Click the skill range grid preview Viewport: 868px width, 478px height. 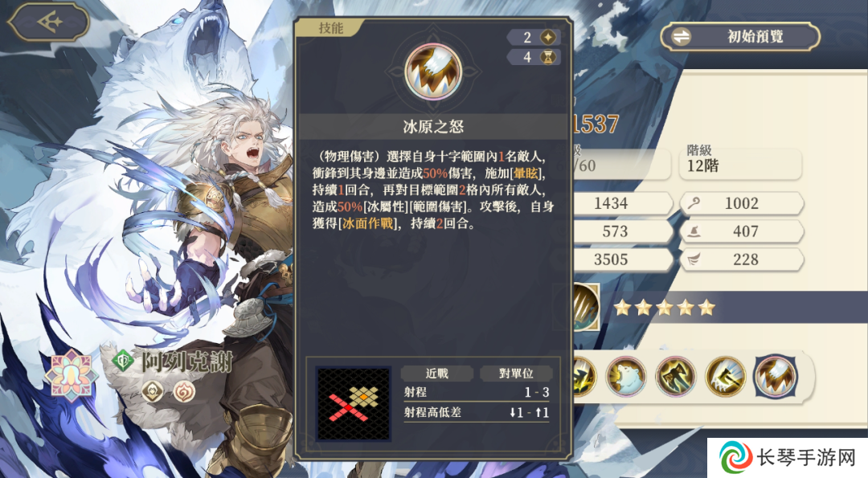coord(354,403)
